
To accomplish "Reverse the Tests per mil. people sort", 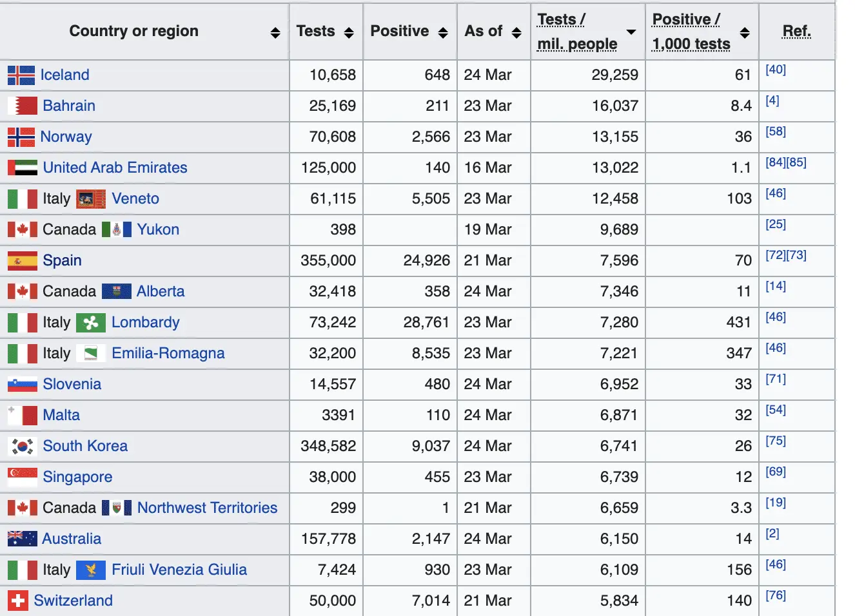I will coord(631,32).
